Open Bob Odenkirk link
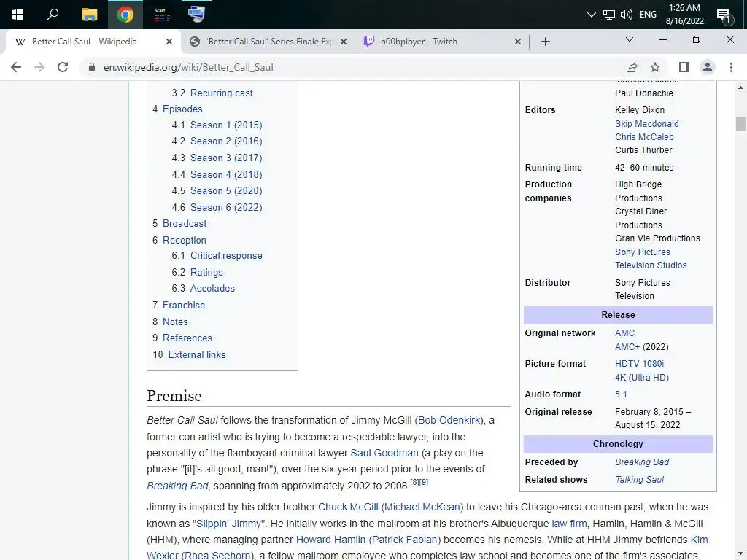Screen dimensions: 747x560 pyautogui.click(x=449, y=421)
